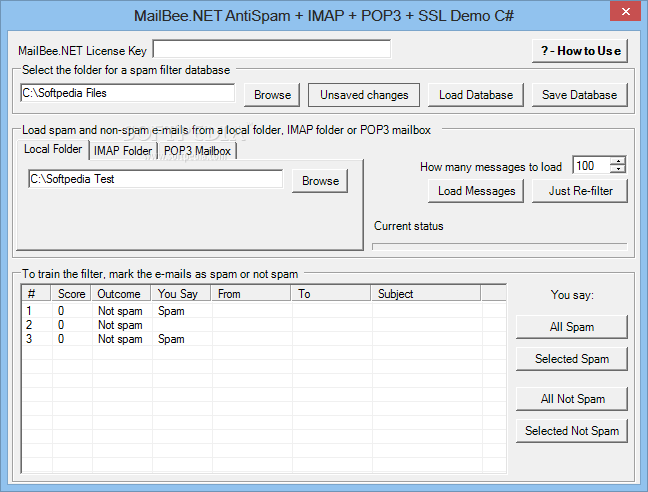Click Selected Not Spam button
This screenshot has height=492, width=648.
(x=572, y=431)
